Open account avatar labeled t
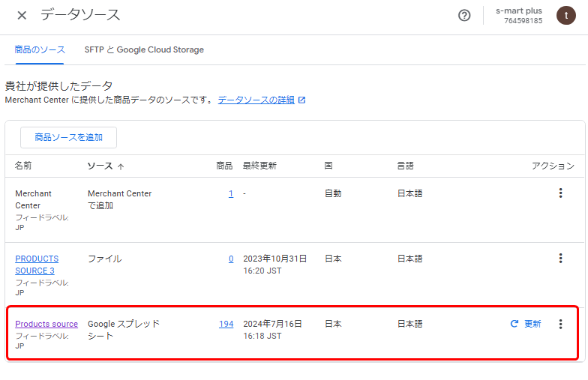This screenshot has height=380, width=588. (565, 16)
